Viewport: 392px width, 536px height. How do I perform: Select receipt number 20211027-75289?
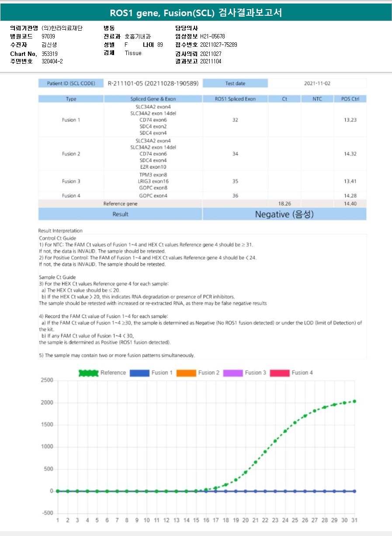[x=219, y=45]
